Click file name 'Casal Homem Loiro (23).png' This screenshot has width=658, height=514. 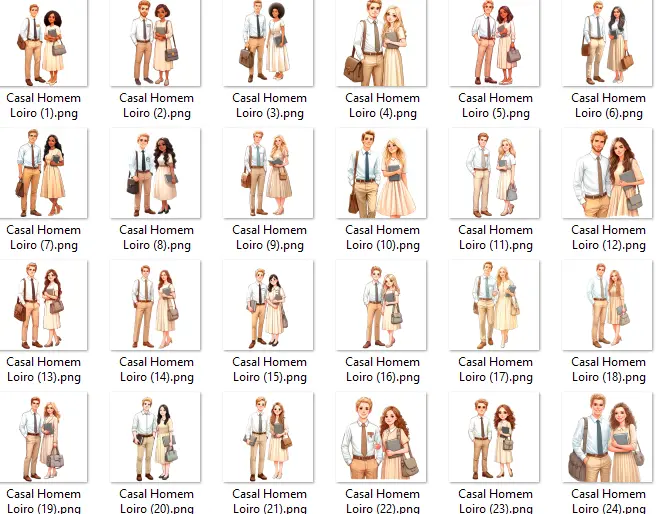pos(495,501)
